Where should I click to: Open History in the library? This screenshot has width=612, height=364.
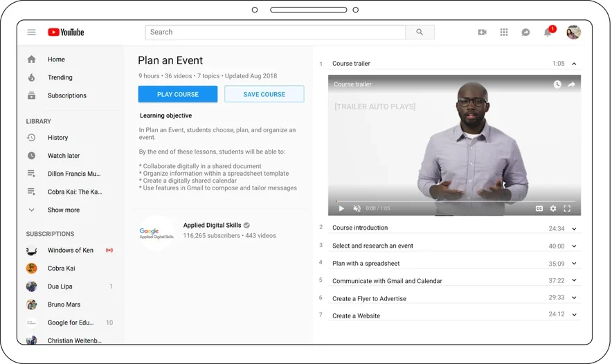coord(57,137)
